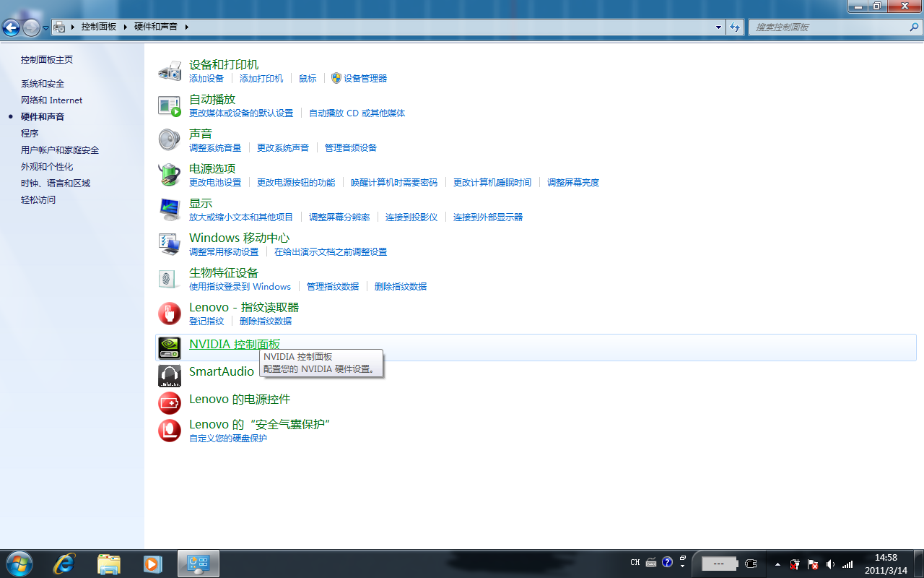The image size is (924, 578).
Task: Go to 控制面板主页 in sidebar
Action: click(x=47, y=60)
